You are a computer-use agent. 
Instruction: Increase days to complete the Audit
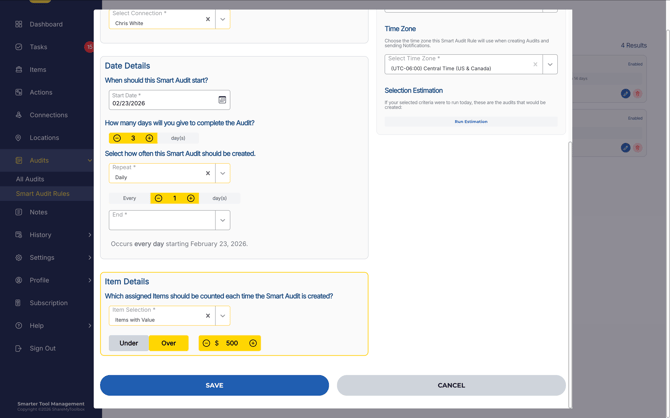point(149,138)
